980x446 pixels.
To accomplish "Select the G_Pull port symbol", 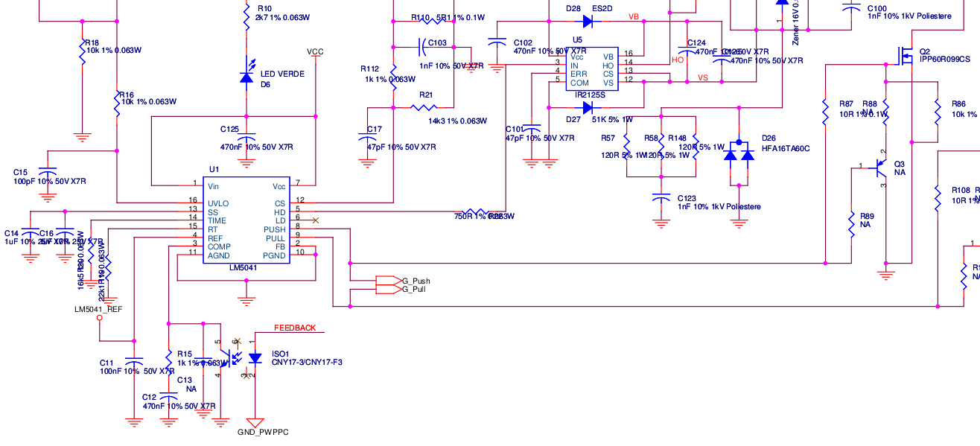I will pos(388,290).
